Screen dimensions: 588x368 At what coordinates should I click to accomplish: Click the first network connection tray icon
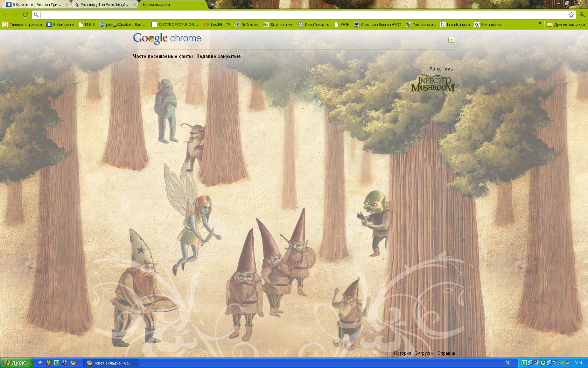[530, 363]
